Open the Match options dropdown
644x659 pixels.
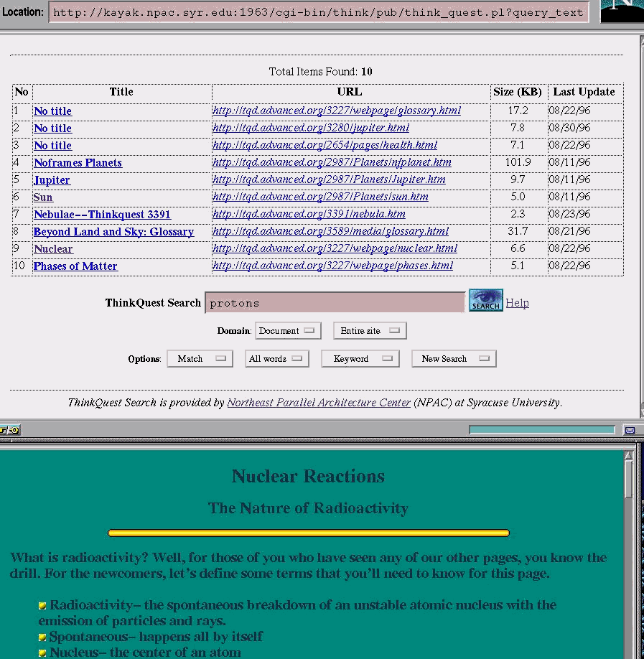coord(200,358)
